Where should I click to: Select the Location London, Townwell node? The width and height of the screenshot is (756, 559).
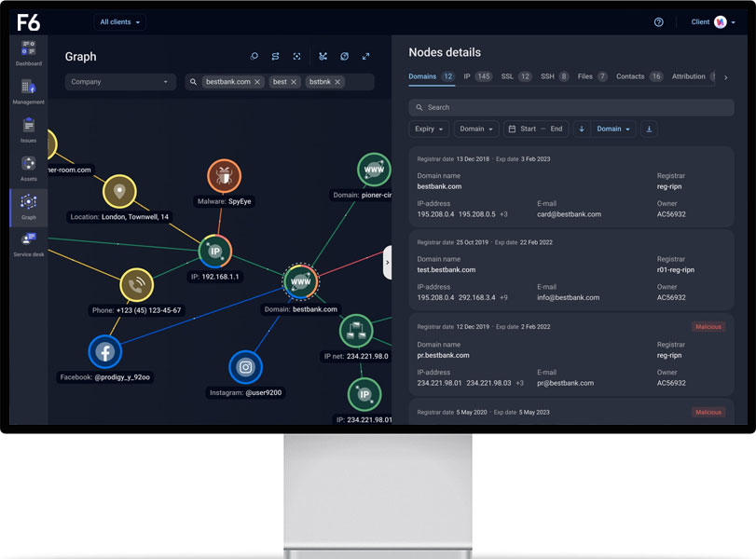[x=119, y=191]
